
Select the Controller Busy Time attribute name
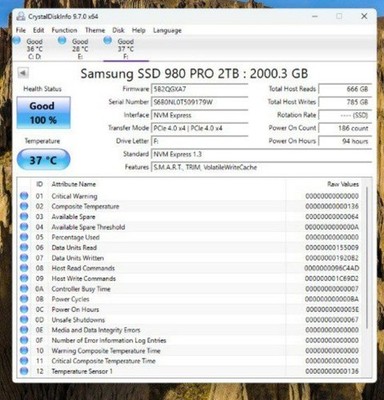click(x=81, y=289)
